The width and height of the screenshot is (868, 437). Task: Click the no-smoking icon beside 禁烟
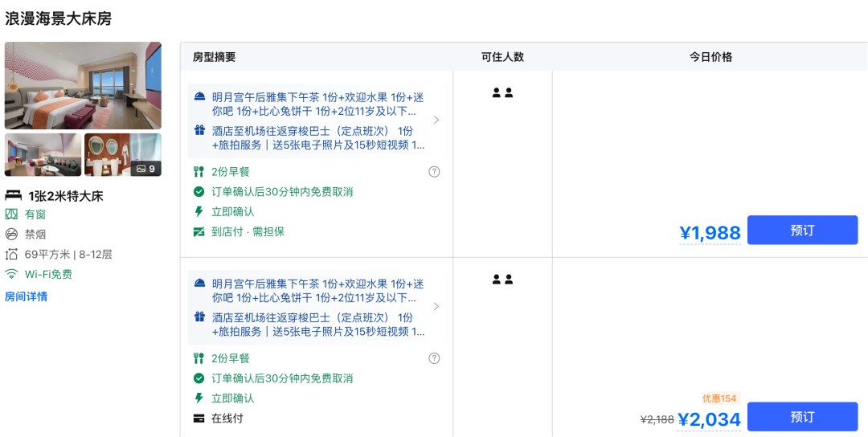point(11,234)
